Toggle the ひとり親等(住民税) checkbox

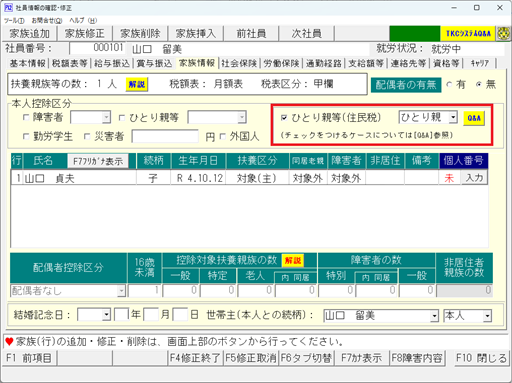[x=284, y=118]
